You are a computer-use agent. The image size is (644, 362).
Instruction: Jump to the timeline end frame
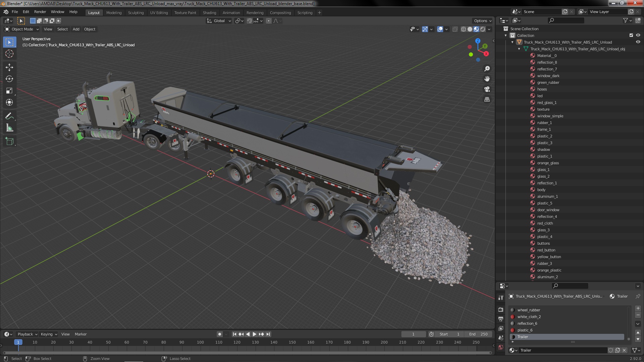[x=268, y=334]
